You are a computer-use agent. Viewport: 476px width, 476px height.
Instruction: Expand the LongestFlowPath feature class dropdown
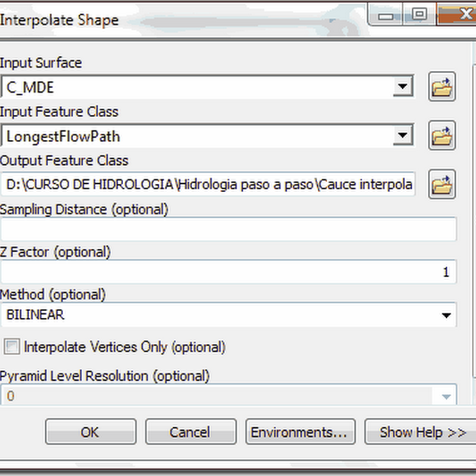403,136
